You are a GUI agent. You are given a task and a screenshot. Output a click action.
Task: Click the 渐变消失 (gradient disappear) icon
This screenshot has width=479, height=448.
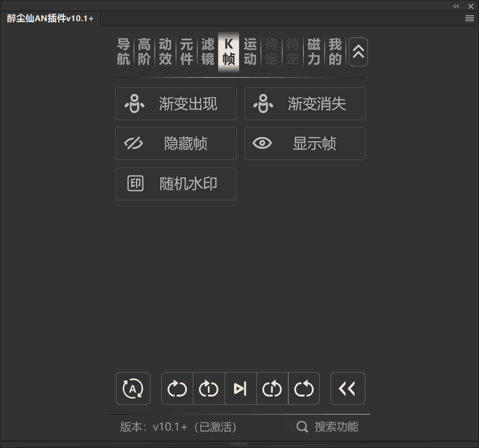[x=263, y=104]
